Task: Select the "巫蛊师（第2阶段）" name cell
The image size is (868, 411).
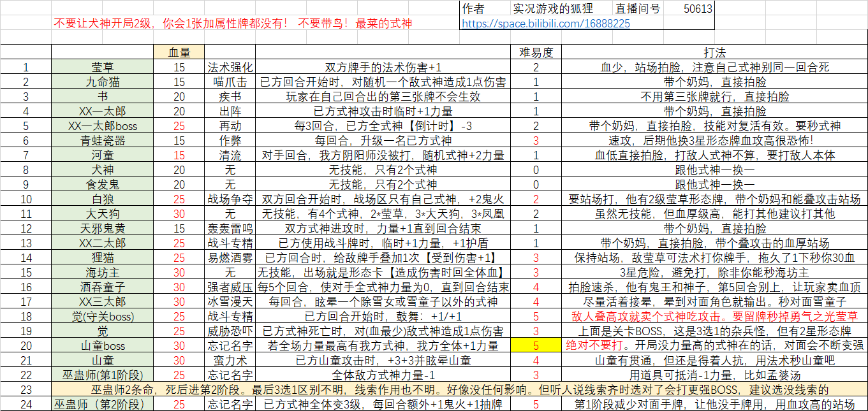Action: point(103,404)
